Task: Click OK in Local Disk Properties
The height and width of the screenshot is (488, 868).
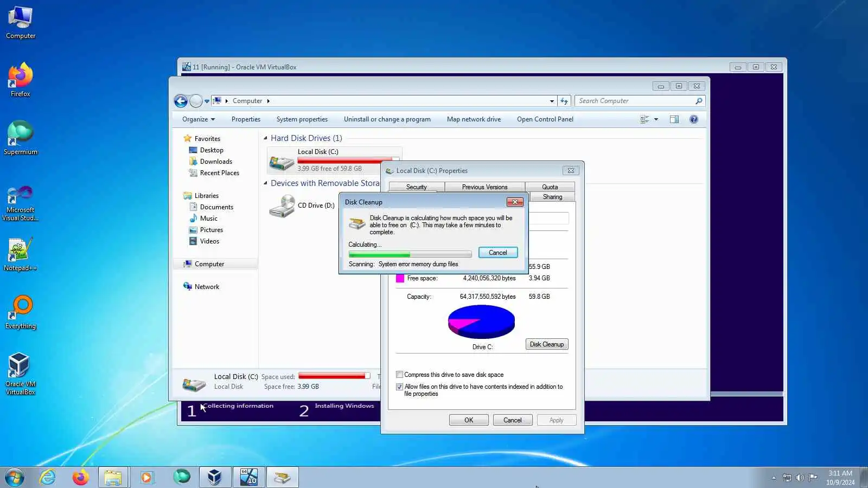Action: click(469, 420)
